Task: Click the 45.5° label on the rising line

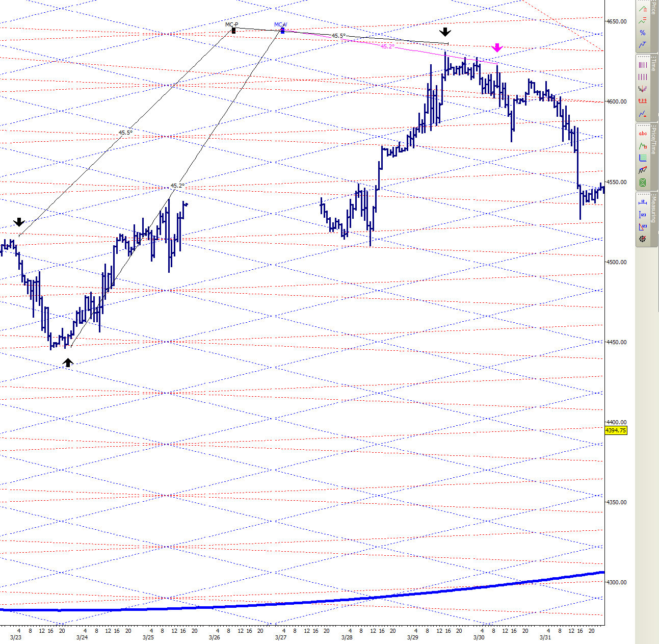Action: point(125,133)
